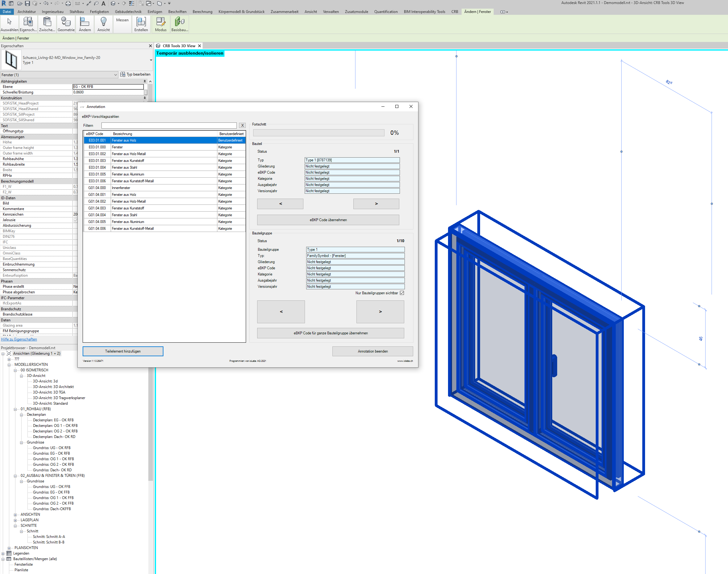Click the Teilelement hinzufügen button
This screenshot has height=574, width=728.
coord(123,351)
